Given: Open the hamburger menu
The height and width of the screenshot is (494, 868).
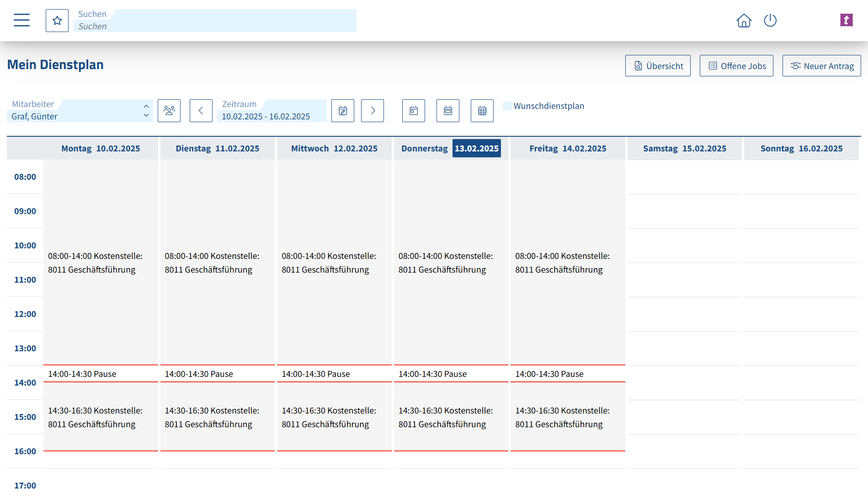Looking at the screenshot, I should pos(21,20).
